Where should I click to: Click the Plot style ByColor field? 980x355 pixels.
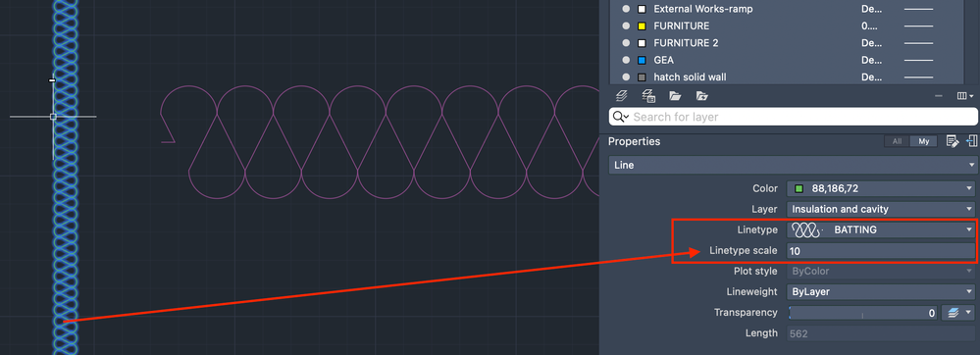click(x=881, y=272)
